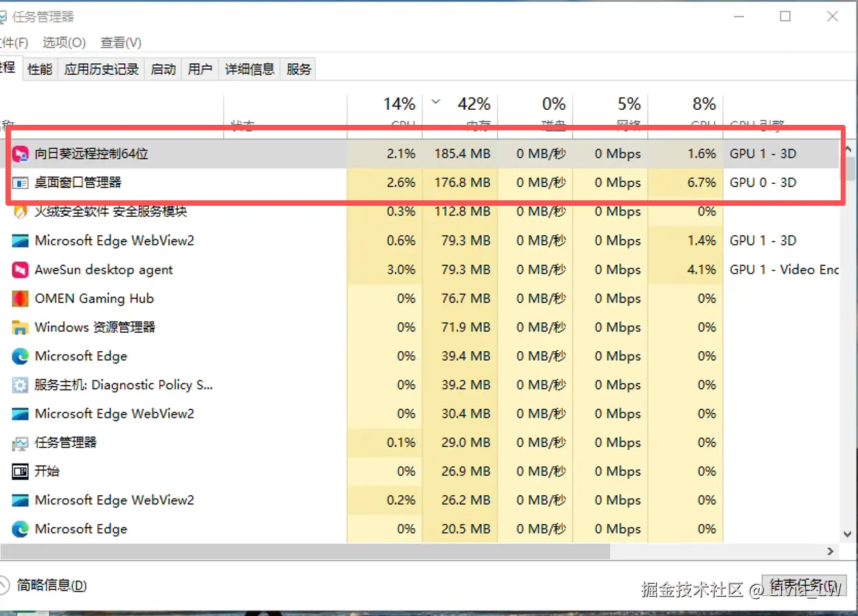Switch to the 性能 tab
Viewport: 858px width, 616px height.
(40, 69)
